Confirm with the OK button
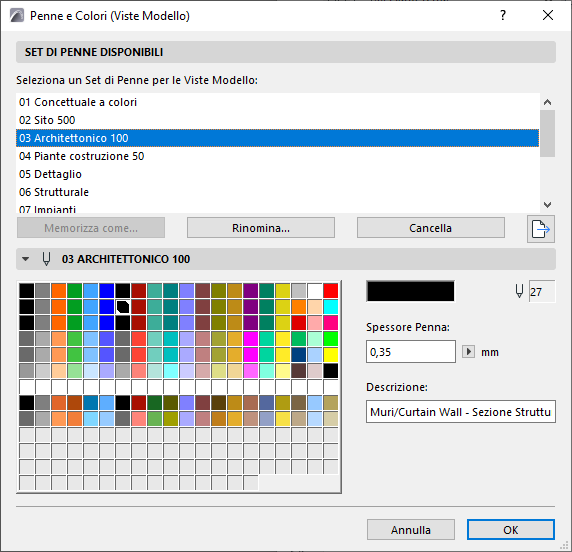Screen dimensions: 572x552 coord(511,529)
